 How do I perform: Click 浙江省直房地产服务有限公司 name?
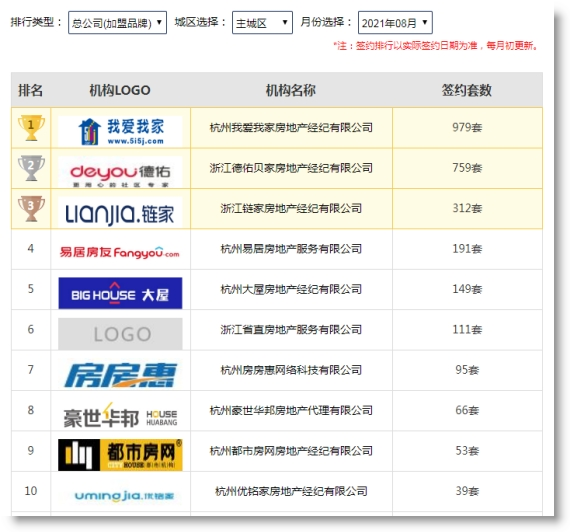[291, 329]
